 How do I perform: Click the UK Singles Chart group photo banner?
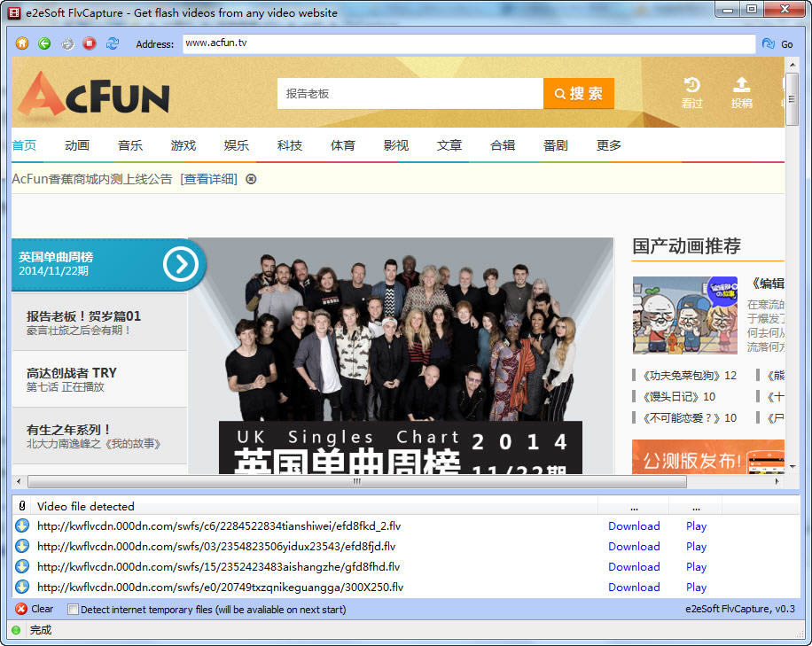(x=401, y=355)
